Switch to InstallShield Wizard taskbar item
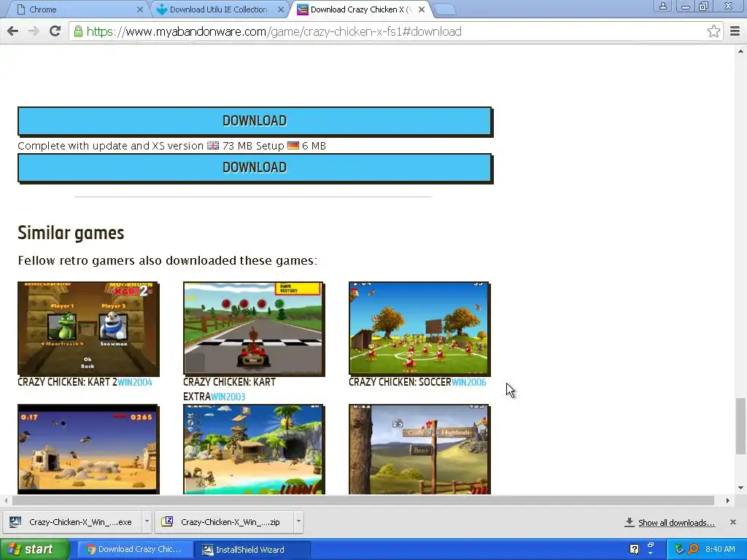Image resolution: width=747 pixels, height=560 pixels. 253,549
